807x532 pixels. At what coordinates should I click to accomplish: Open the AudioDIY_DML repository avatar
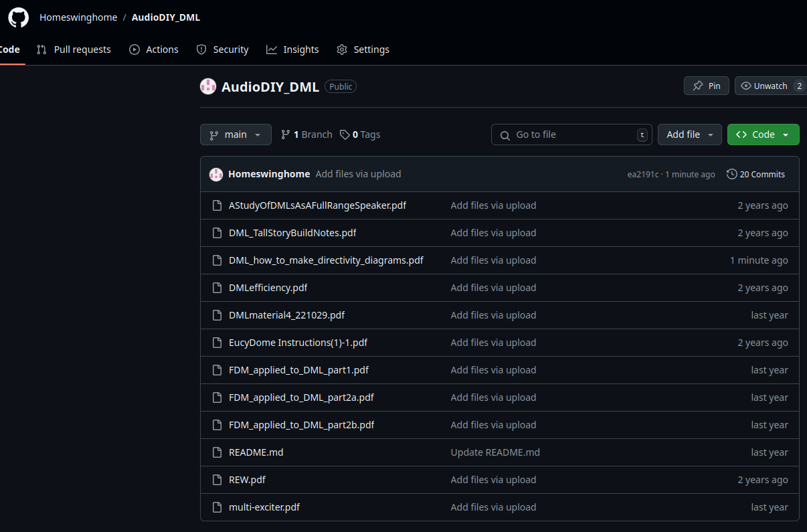pos(208,86)
